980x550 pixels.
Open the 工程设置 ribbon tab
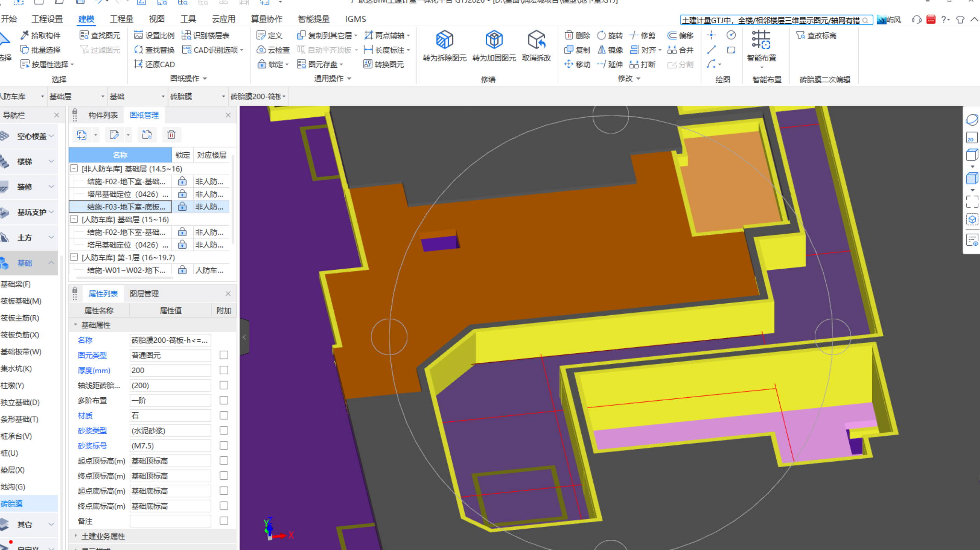click(x=47, y=19)
